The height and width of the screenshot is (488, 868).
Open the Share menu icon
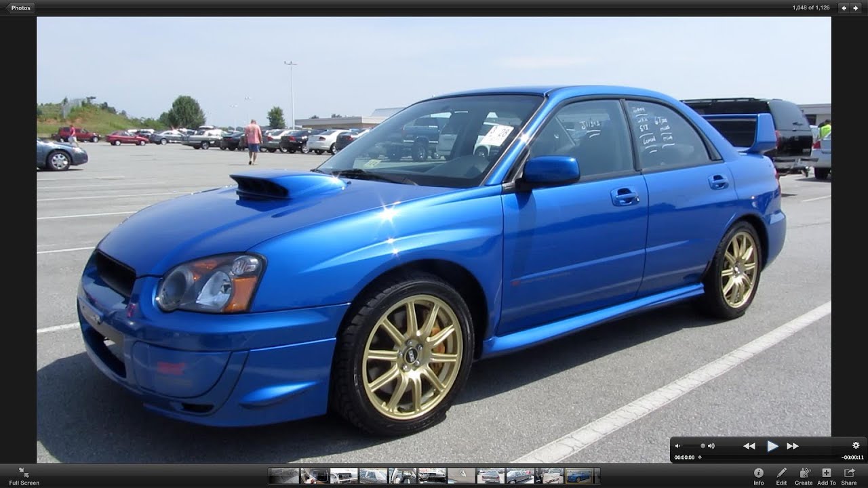(849, 472)
